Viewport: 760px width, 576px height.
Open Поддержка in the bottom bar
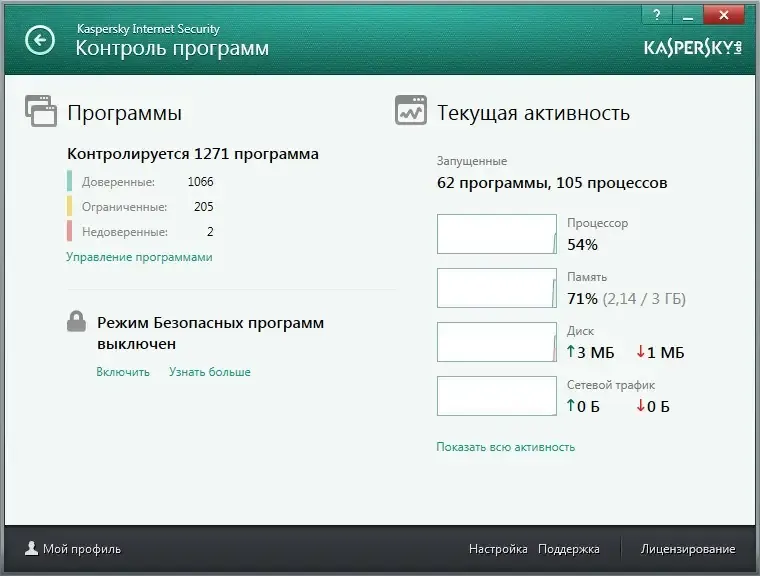click(569, 549)
